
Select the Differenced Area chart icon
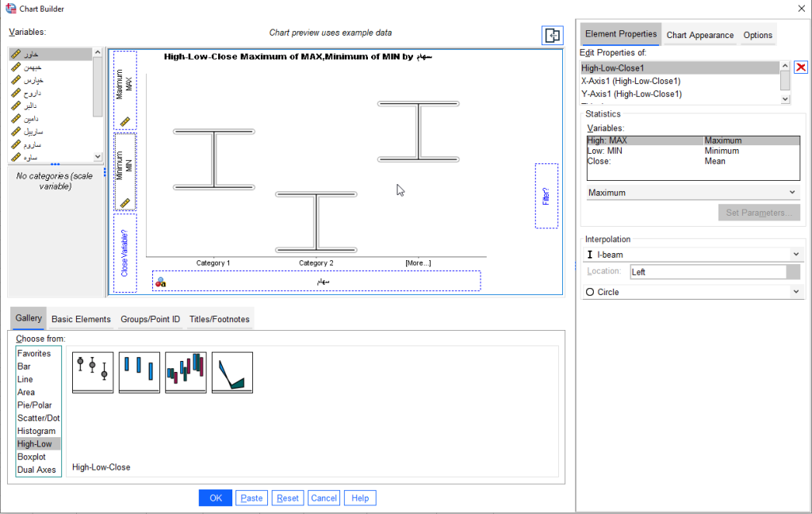(232, 372)
